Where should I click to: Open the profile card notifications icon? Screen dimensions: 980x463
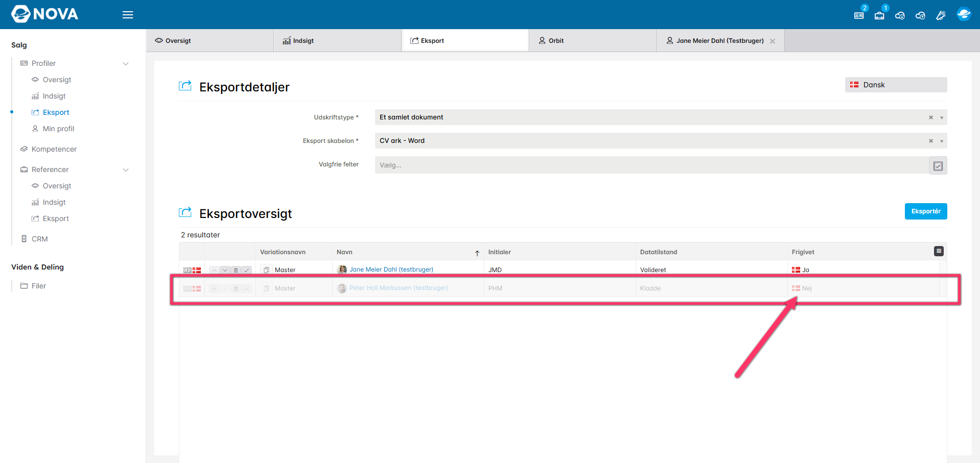859,15
